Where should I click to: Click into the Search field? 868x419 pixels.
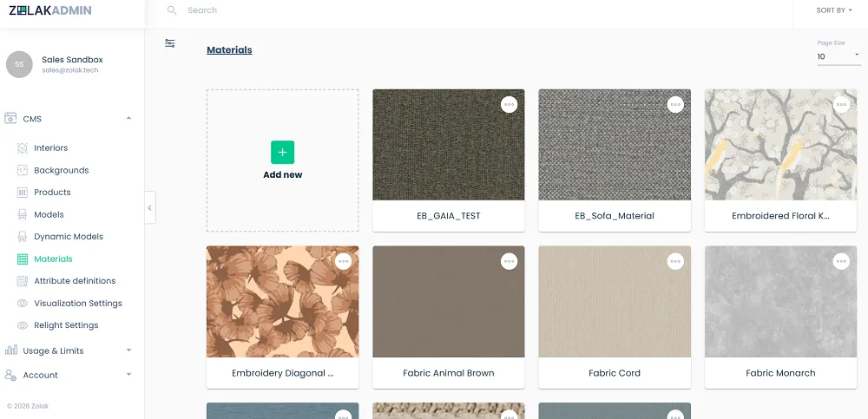tap(487, 10)
